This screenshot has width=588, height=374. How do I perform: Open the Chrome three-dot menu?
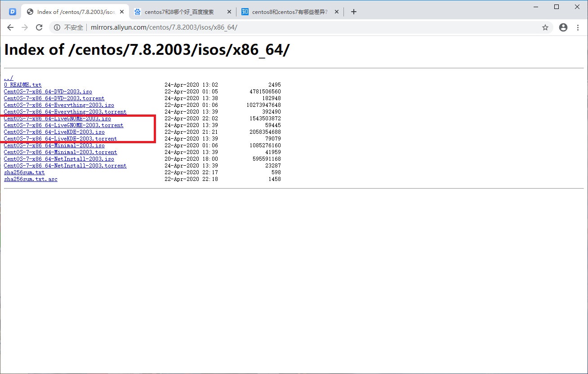pos(578,27)
